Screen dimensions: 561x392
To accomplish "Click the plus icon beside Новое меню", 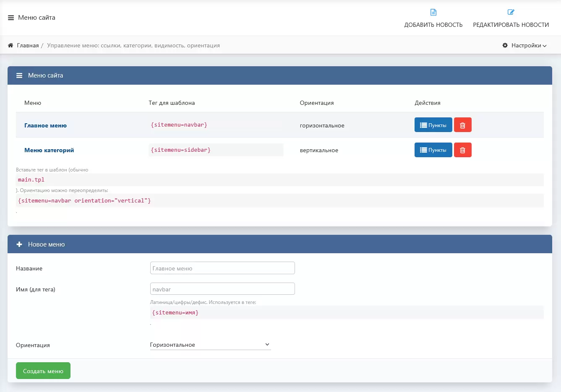I will 19,244.
